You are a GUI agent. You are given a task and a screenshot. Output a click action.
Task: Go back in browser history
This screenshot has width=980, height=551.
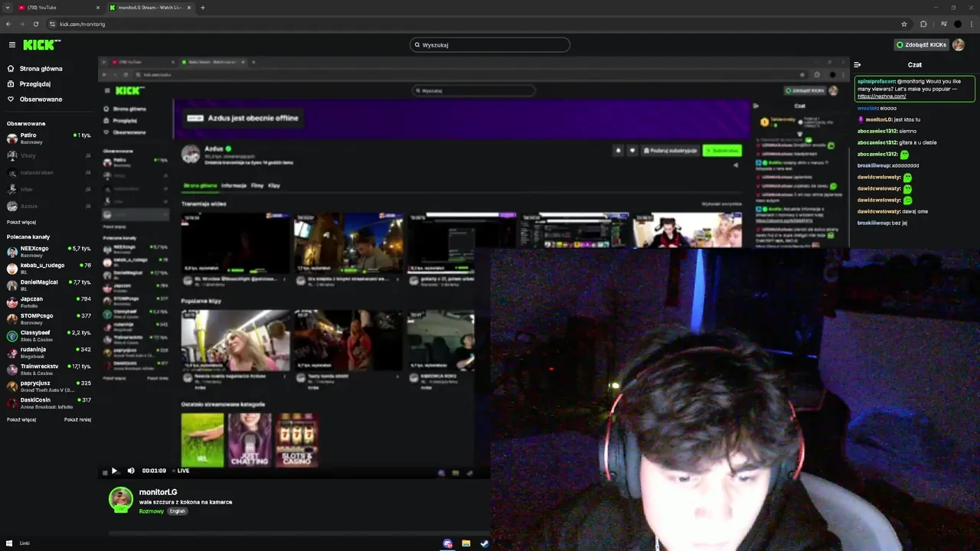point(8,24)
